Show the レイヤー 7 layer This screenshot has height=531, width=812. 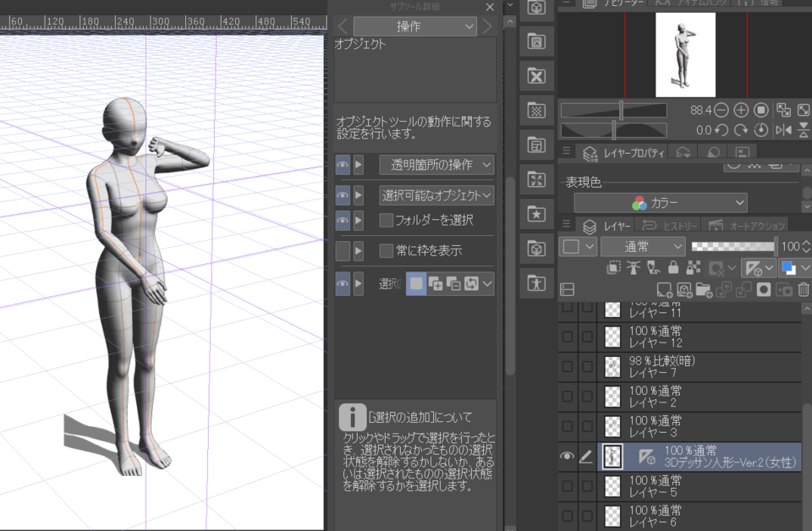pos(567,366)
